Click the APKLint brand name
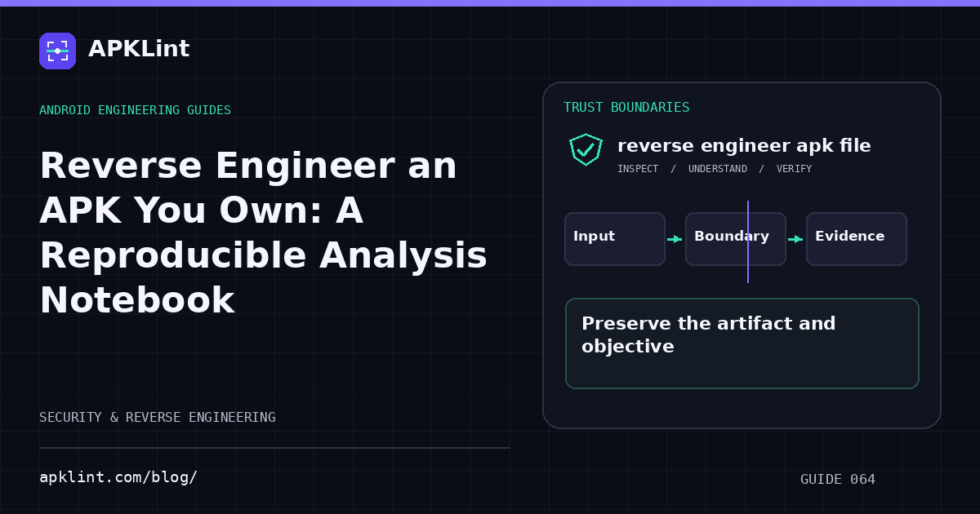 [x=139, y=49]
